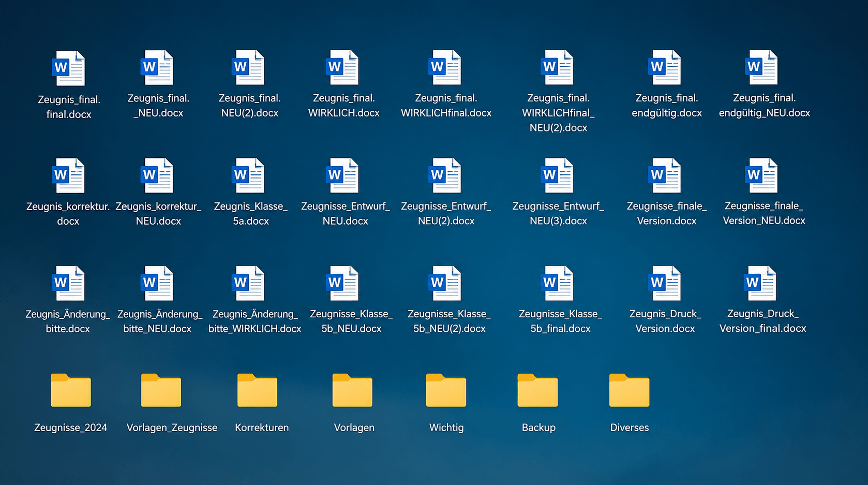Click the 'Zeugnisse_2024' folder name label
Image resolution: width=868 pixels, height=485 pixels.
[x=71, y=428]
